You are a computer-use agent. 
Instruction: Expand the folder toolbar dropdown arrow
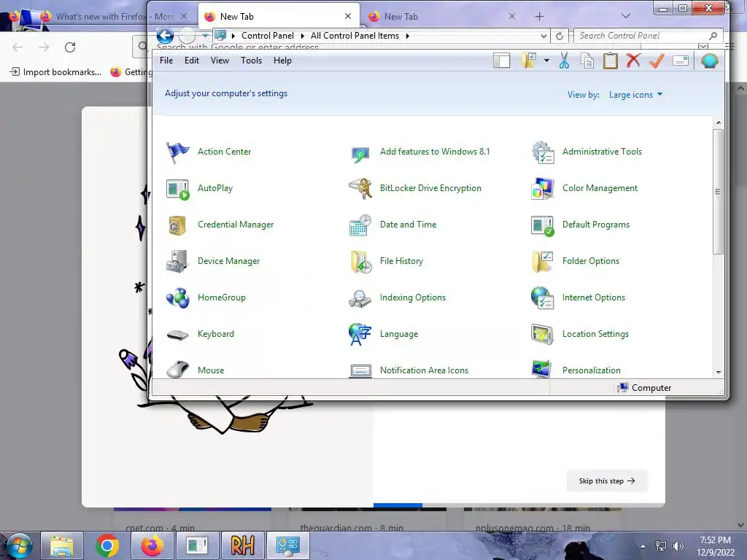[x=546, y=61]
